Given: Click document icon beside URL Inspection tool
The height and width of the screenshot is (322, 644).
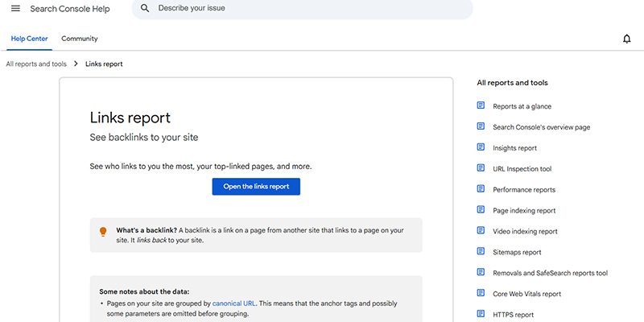Looking at the screenshot, I should click(481, 168).
